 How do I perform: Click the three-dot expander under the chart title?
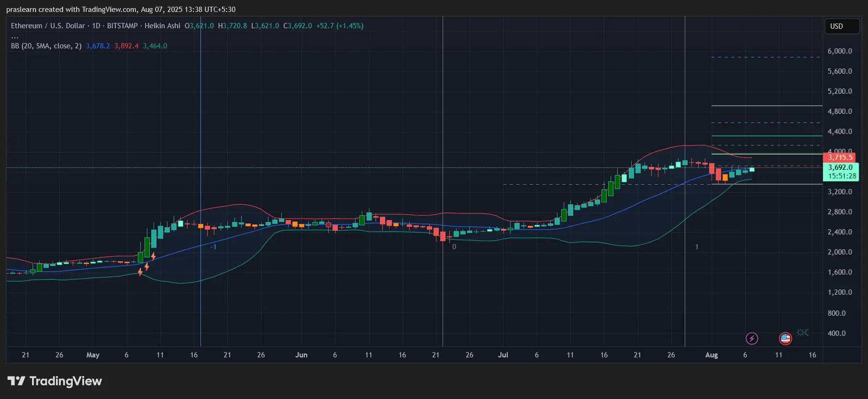tap(15, 36)
